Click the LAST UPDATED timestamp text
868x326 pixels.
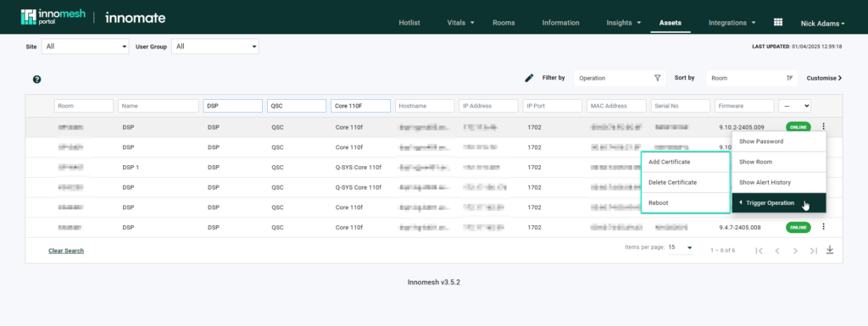coord(797,47)
